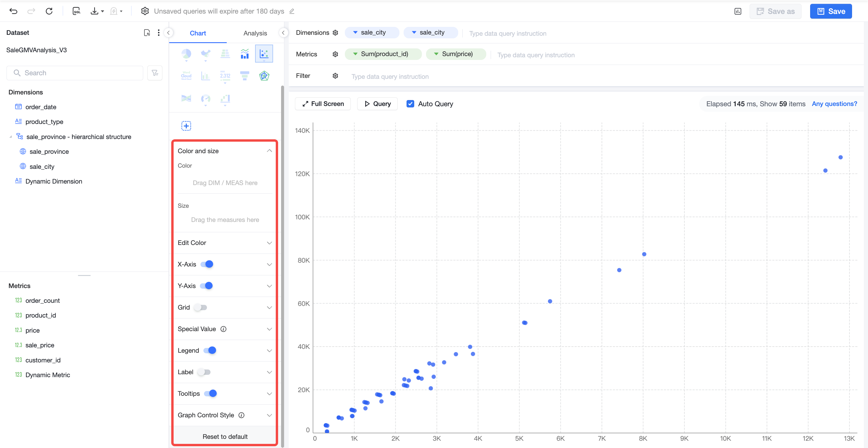Focus the dataset Search field
868x448 pixels.
point(75,73)
